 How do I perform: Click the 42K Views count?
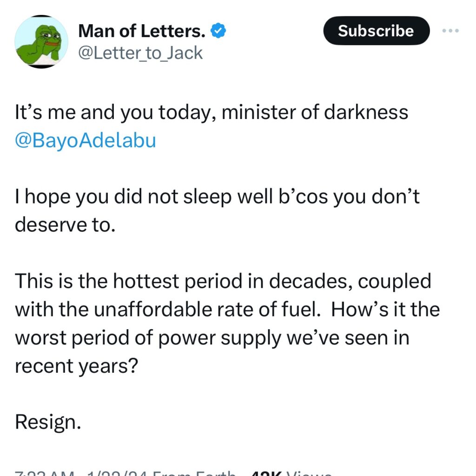tap(291, 473)
